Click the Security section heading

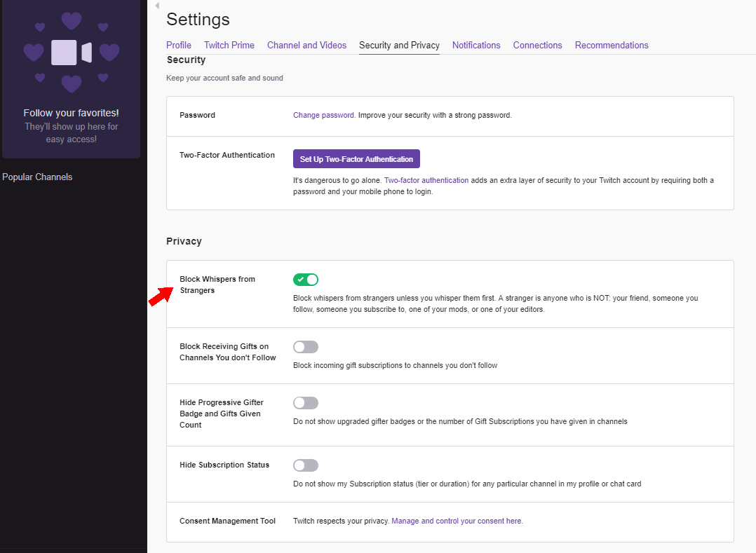coord(186,60)
